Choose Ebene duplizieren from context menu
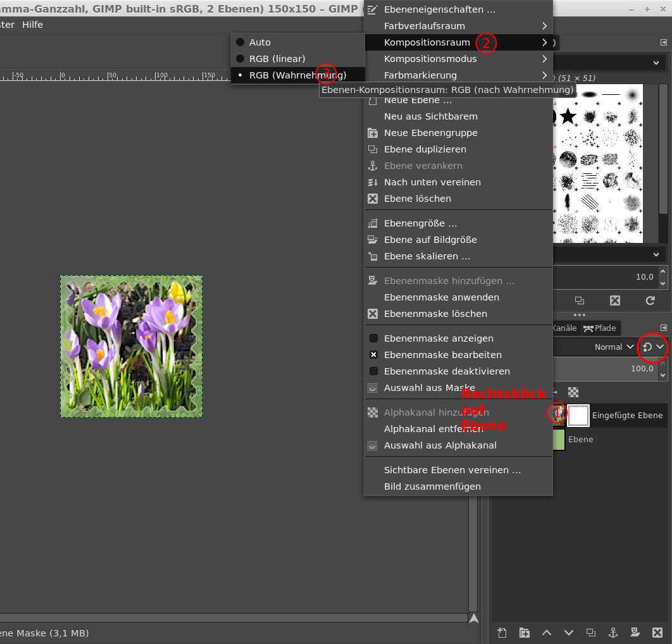672x644 pixels. (x=425, y=149)
